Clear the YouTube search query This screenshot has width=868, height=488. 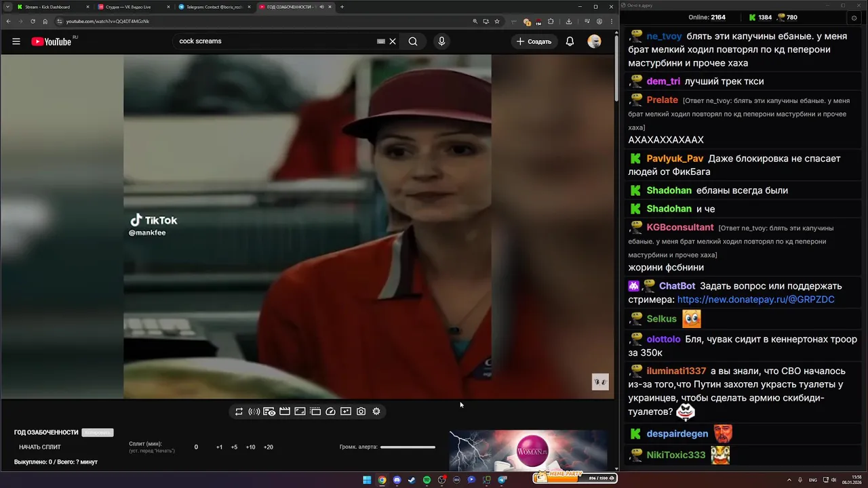pos(393,41)
